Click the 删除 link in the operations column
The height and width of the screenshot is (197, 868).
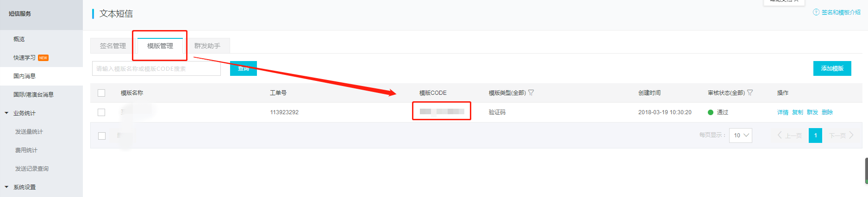point(827,112)
